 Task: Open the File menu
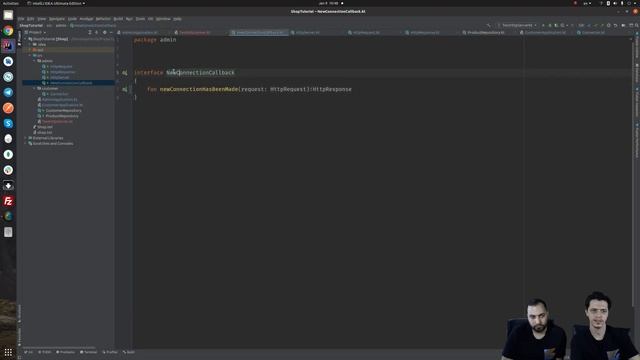pos(21,19)
